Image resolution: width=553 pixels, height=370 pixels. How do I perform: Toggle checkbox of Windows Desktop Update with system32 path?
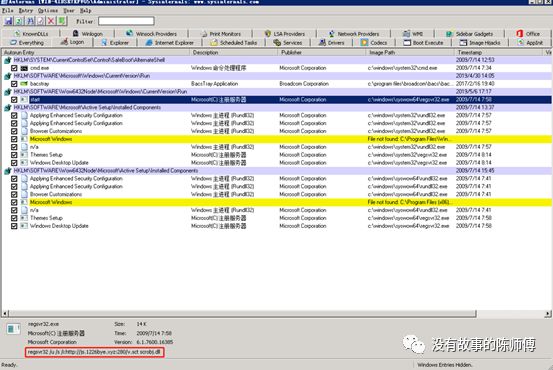[14, 163]
